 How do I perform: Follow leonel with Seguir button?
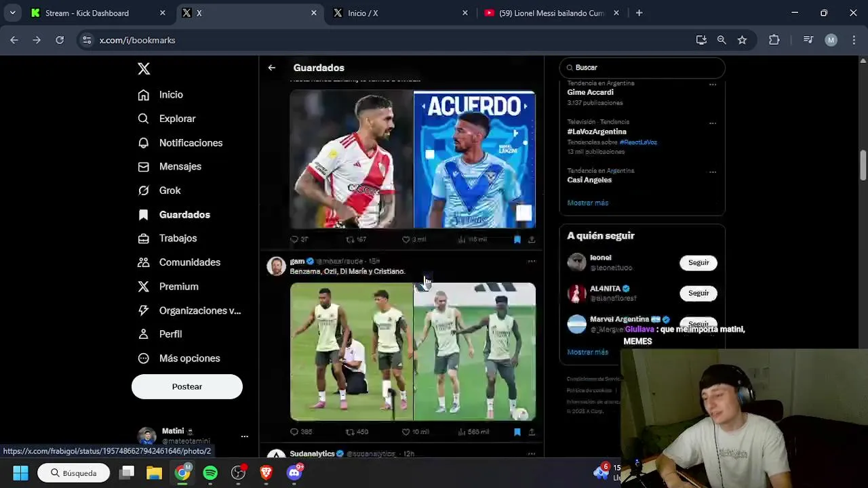coord(698,262)
